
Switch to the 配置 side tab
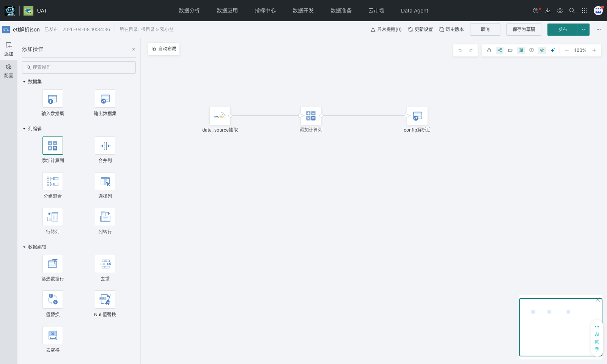coord(9,71)
